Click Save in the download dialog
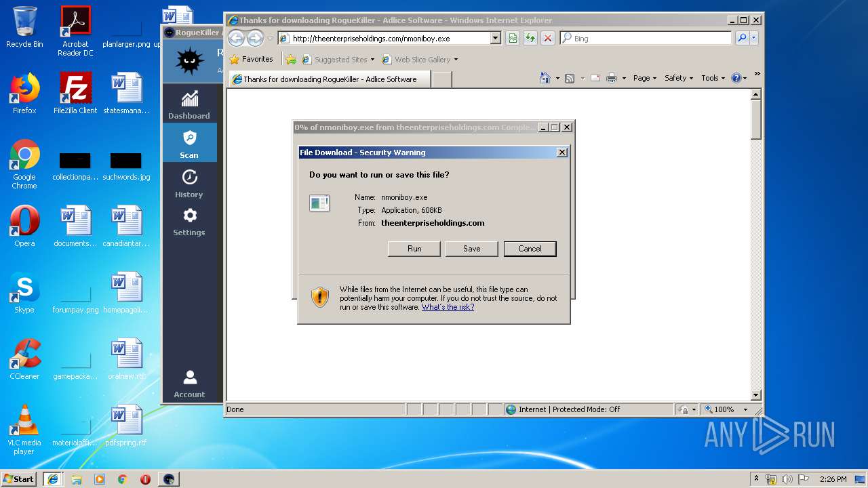 tap(471, 249)
